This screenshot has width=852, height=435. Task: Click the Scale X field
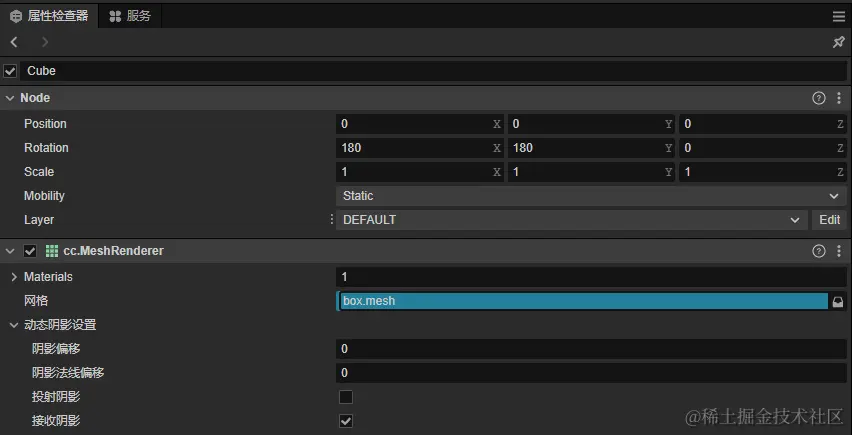[419, 172]
